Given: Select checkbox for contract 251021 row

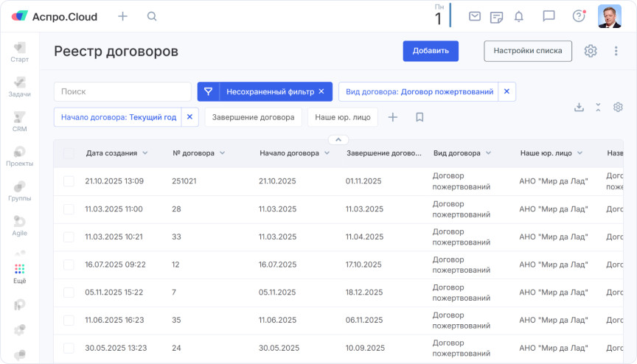Looking at the screenshot, I should [x=69, y=181].
